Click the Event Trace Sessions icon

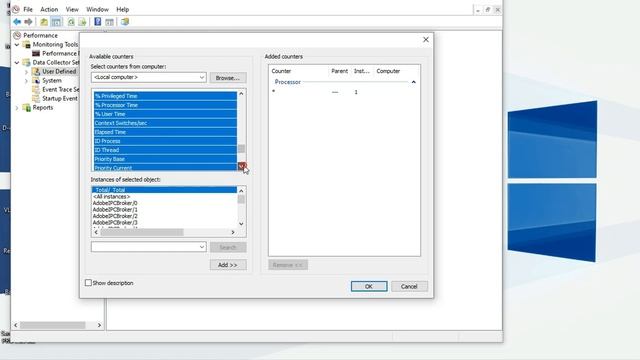click(x=36, y=89)
